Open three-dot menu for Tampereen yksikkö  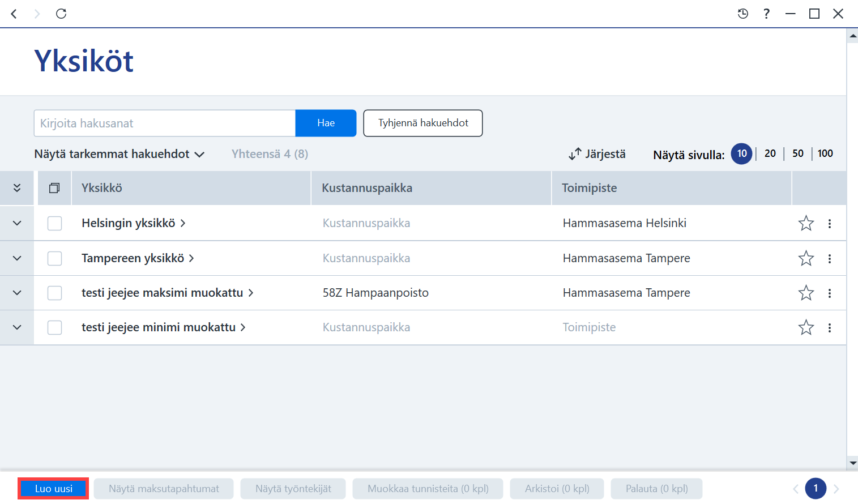pyautogui.click(x=830, y=259)
